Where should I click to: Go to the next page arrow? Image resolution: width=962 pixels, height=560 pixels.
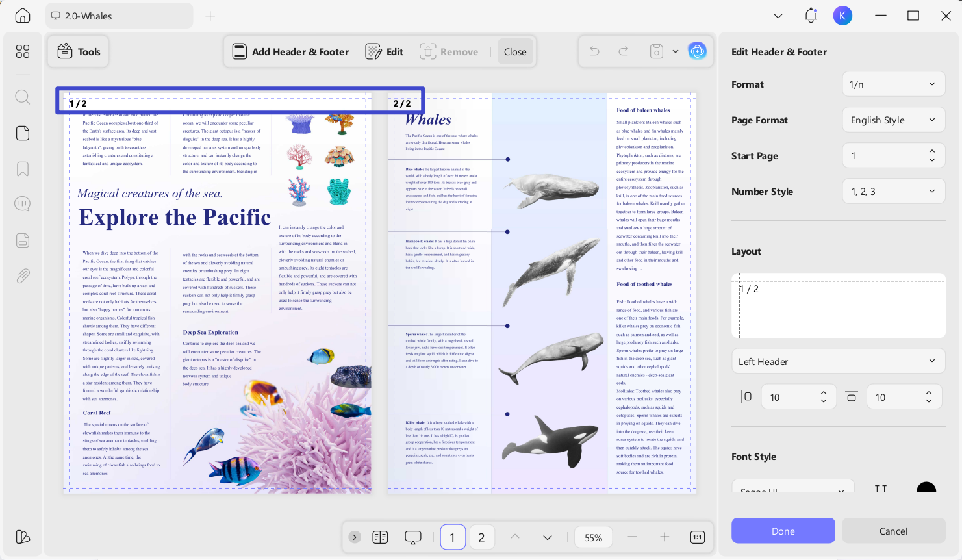pyautogui.click(x=548, y=537)
